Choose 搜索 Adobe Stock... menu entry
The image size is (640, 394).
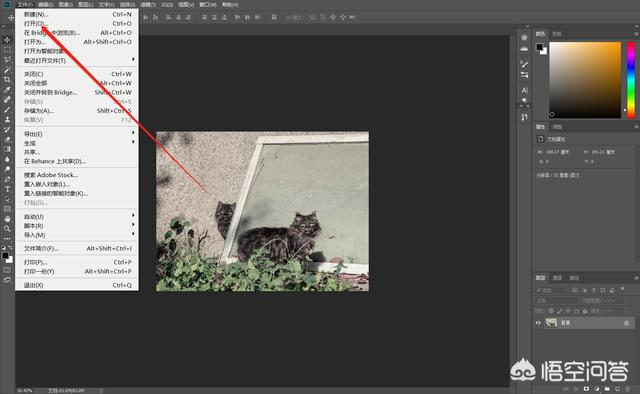click(x=76, y=175)
